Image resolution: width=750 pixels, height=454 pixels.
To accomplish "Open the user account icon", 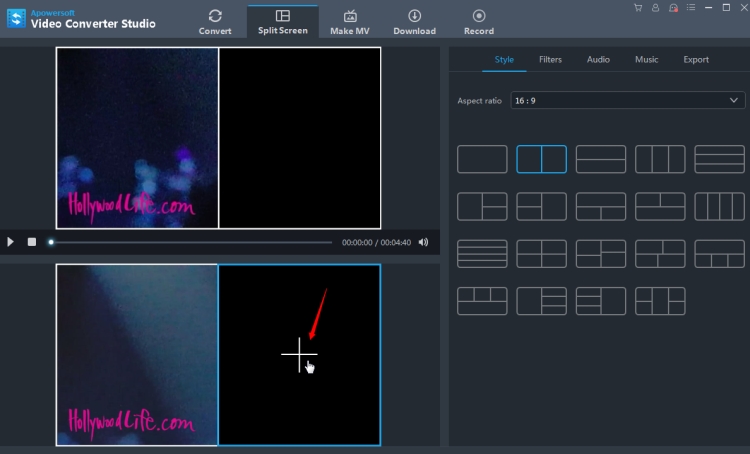I will (x=655, y=8).
